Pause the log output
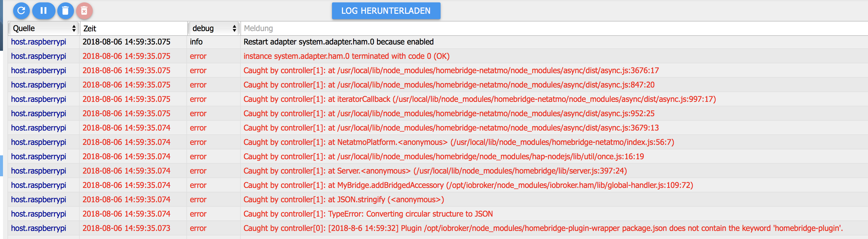868x239 pixels. [44, 11]
